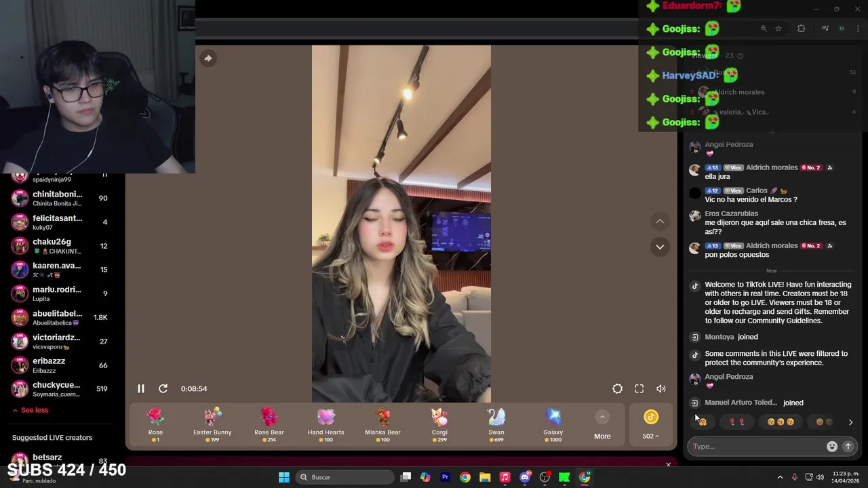Open Kick app from taskbar
Image resolution: width=868 pixels, height=488 pixels.
point(564,477)
